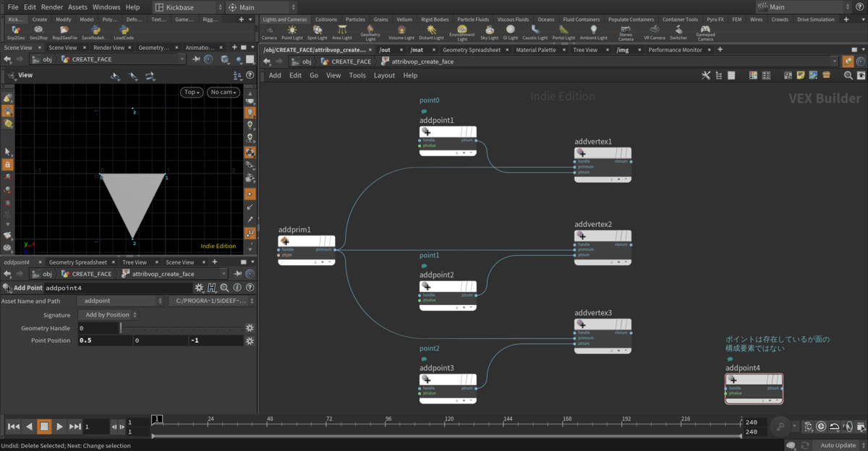Click the network editor search magnifier icon
The image size is (868, 451).
848,75
